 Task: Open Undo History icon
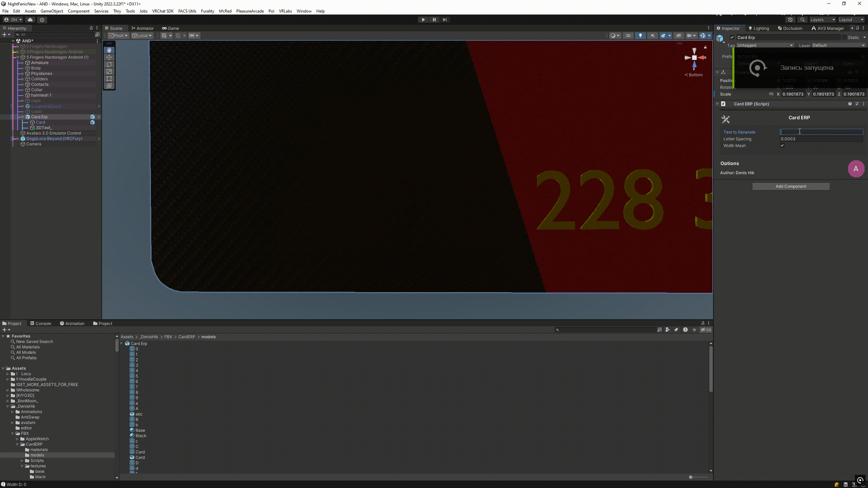790,20
